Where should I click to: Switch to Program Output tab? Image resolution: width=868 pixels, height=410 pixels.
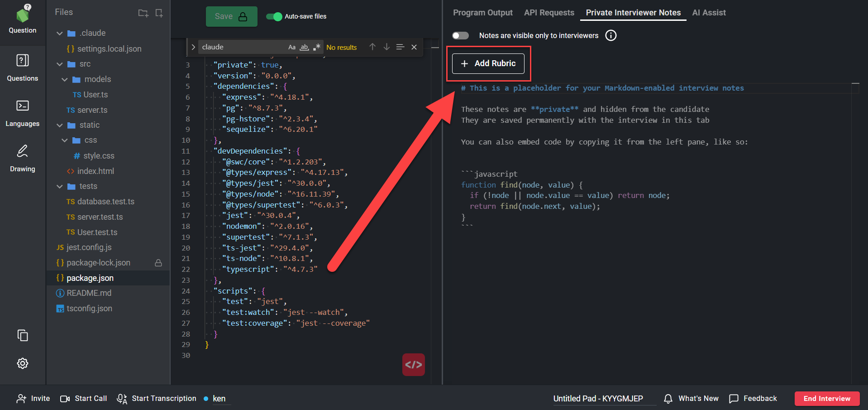click(482, 13)
